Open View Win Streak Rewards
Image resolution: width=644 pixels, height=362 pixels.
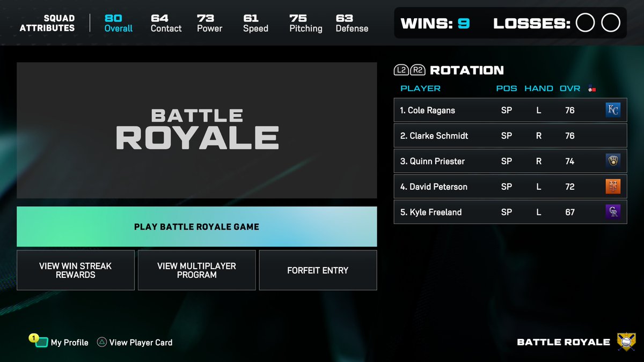pyautogui.click(x=76, y=270)
